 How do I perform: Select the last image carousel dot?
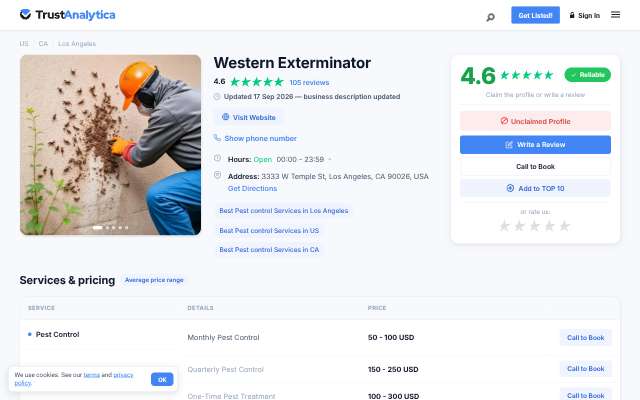click(x=127, y=227)
